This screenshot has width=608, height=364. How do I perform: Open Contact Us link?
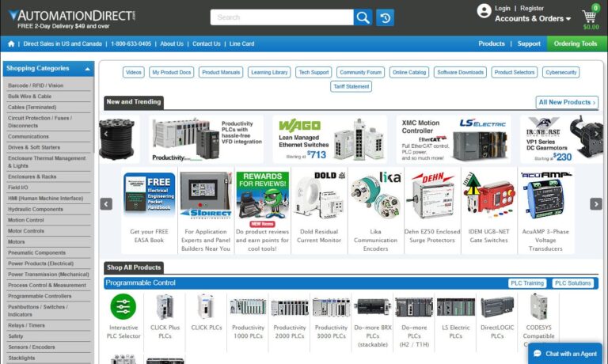[x=207, y=44]
